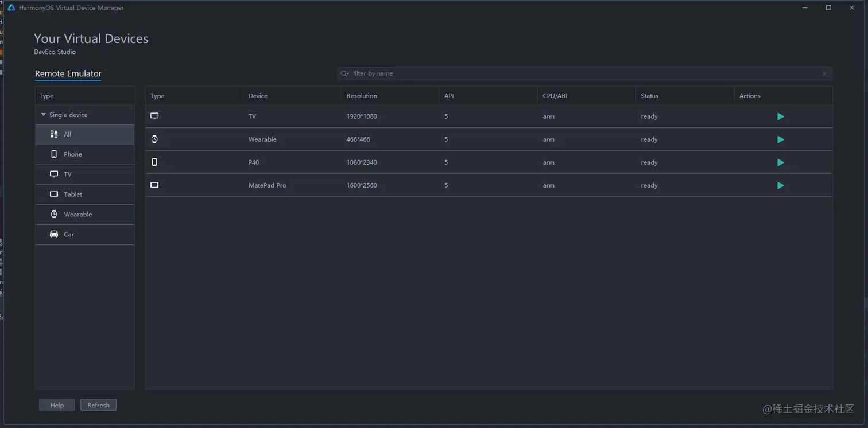Click the 1920*1080 resolution cell
Screen dimensions: 868x428
[362, 116]
